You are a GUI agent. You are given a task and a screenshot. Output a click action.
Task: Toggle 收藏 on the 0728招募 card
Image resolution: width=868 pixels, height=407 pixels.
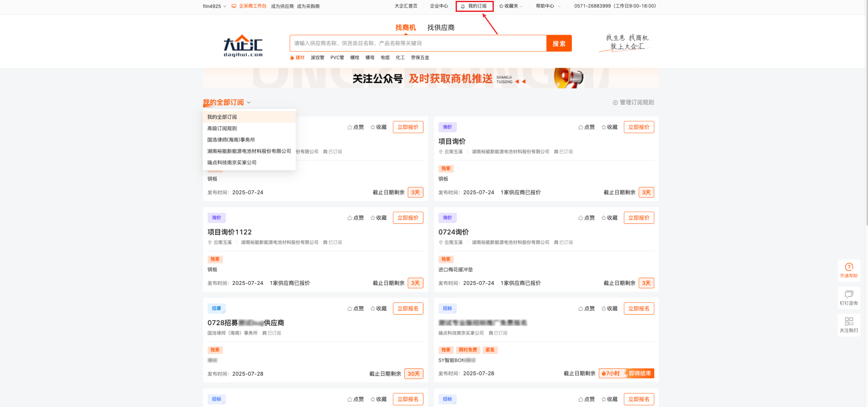[x=378, y=308]
